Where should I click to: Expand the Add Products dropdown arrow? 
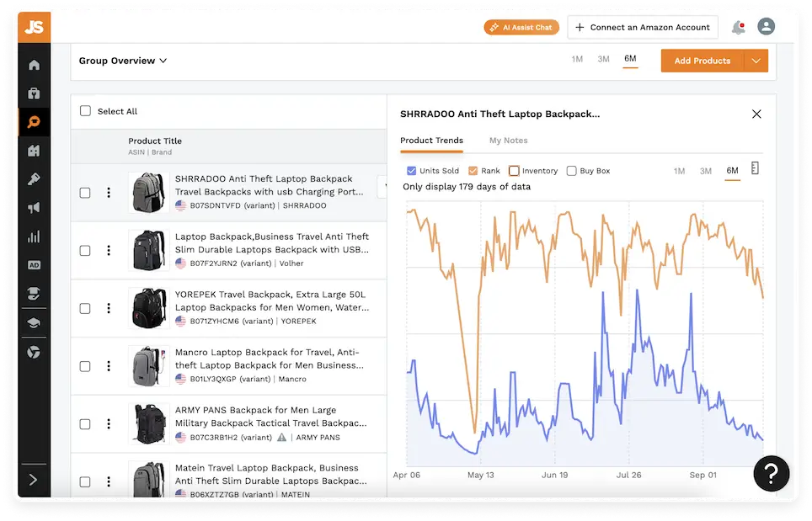tap(756, 61)
